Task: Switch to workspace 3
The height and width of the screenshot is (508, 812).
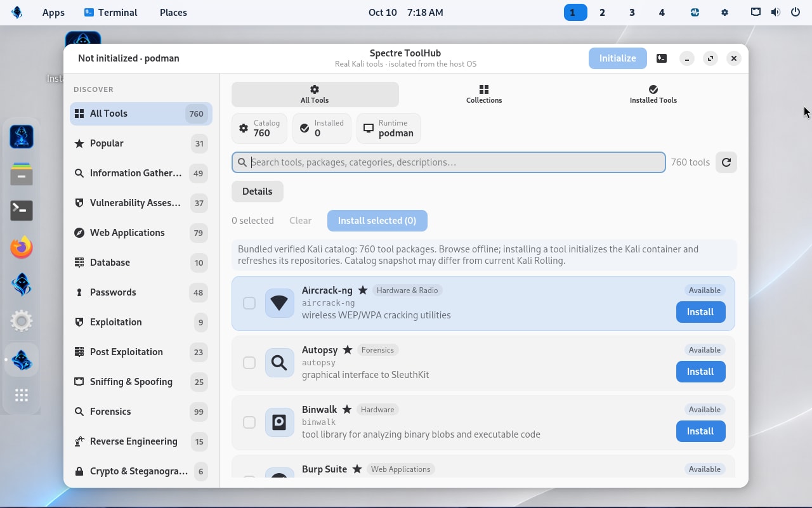Action: pyautogui.click(x=632, y=12)
